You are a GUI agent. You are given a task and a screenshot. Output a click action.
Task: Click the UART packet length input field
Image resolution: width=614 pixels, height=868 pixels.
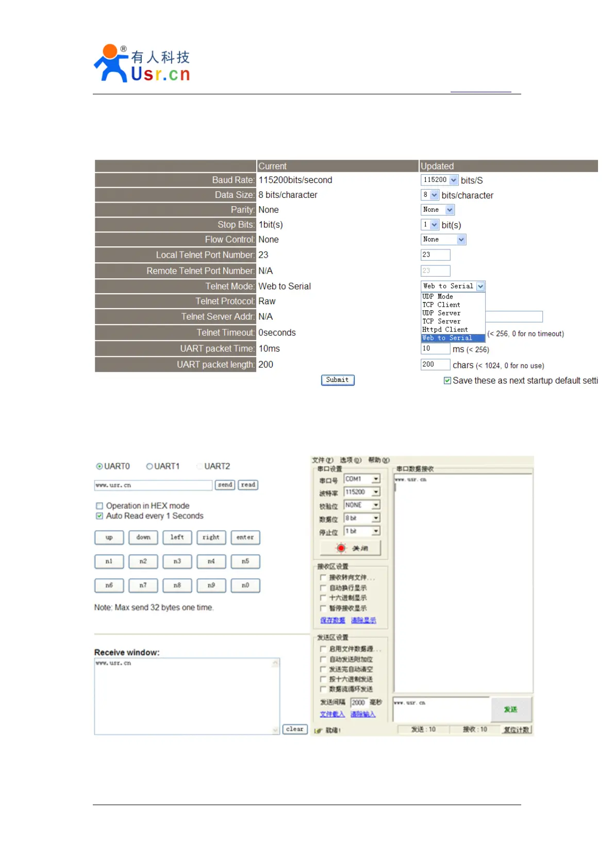coord(436,364)
